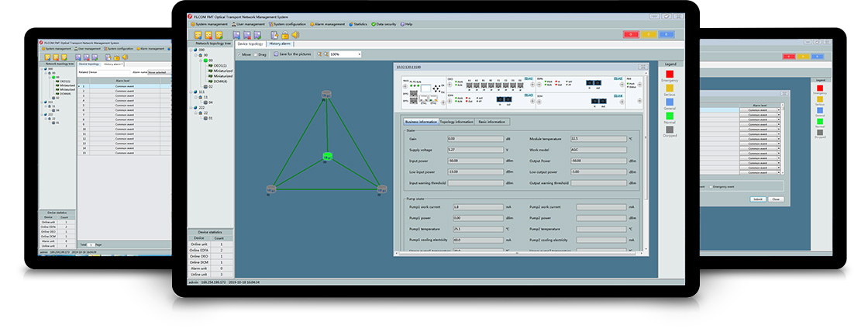Click third purple device confirm icon, center toolbar

257,35
